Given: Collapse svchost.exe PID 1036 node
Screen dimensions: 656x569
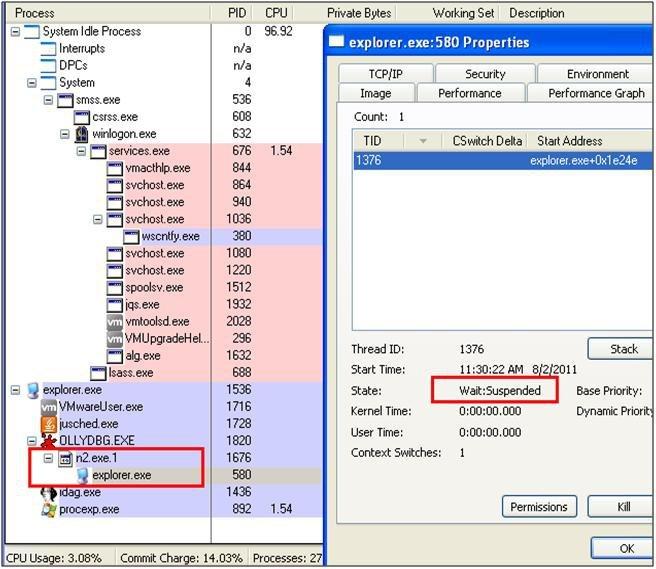Looking at the screenshot, I should (x=97, y=219).
